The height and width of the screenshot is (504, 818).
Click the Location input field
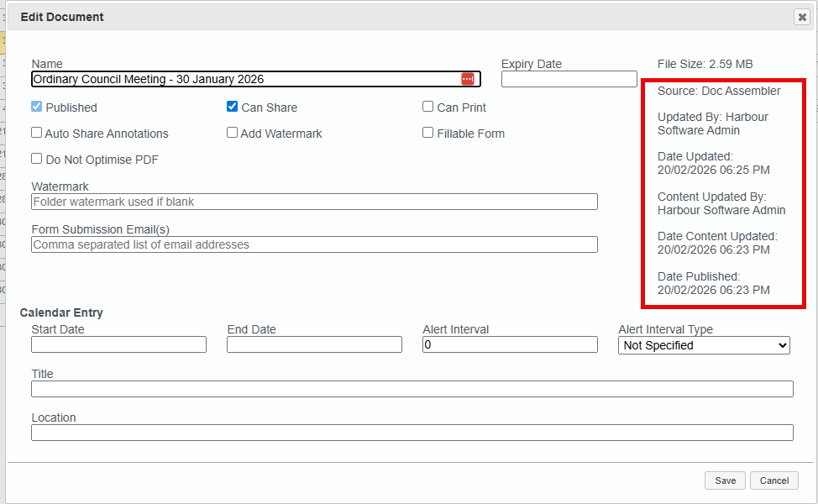click(x=412, y=433)
